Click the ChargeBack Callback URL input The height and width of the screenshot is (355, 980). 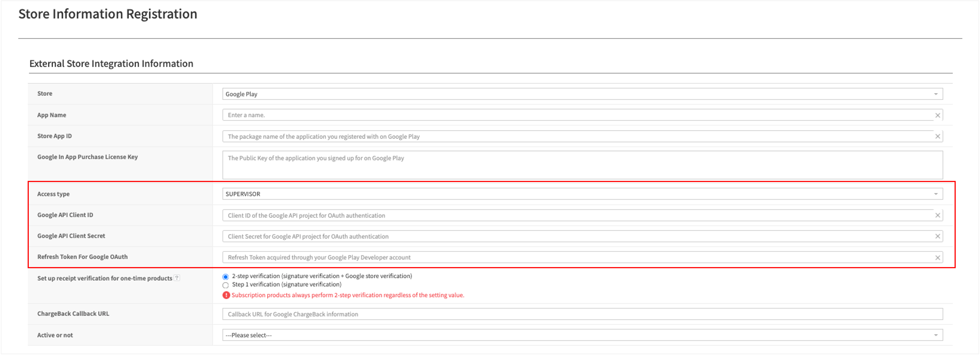coord(582,314)
